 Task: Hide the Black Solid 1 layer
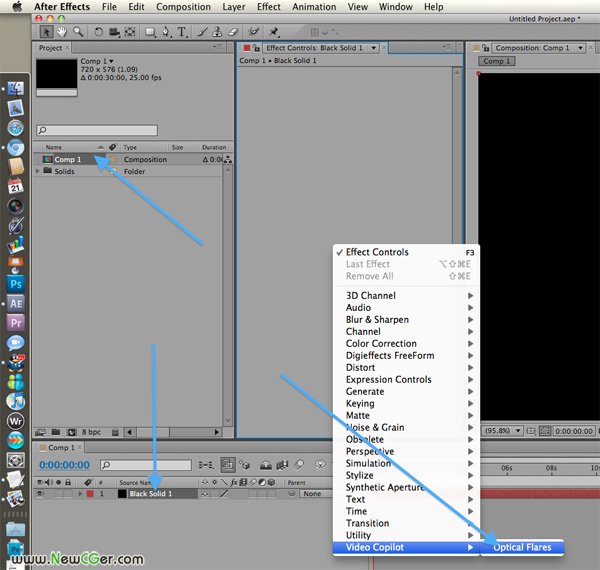click(x=39, y=494)
